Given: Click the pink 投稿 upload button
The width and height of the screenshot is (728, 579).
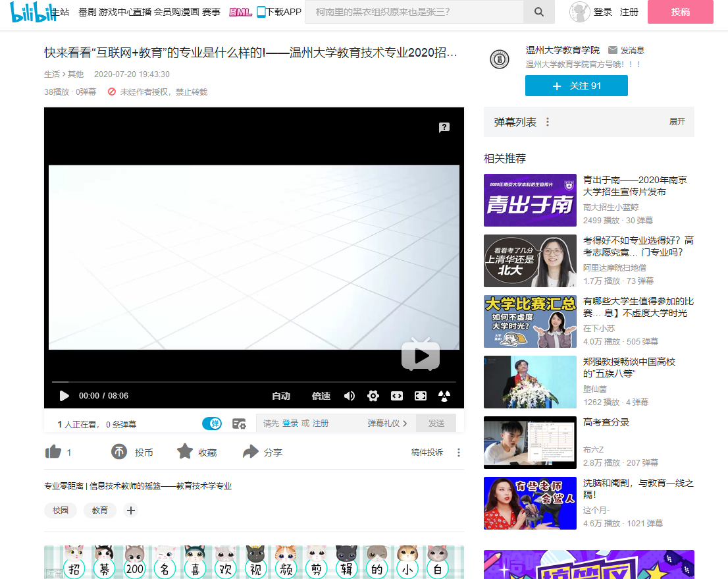Looking at the screenshot, I should point(680,12).
